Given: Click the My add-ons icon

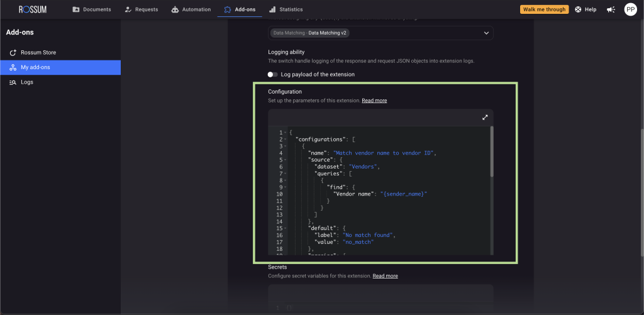Looking at the screenshot, I should coord(13,67).
